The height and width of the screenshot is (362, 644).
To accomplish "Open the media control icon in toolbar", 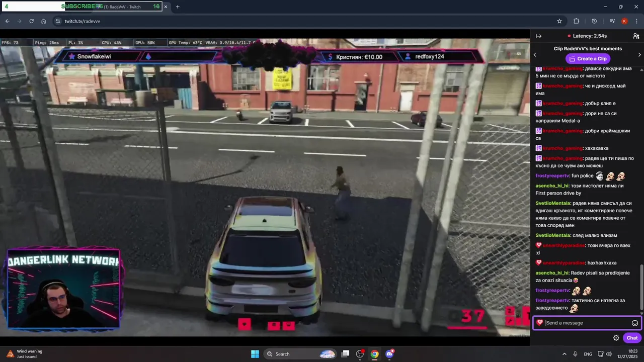I will tap(612, 21).
